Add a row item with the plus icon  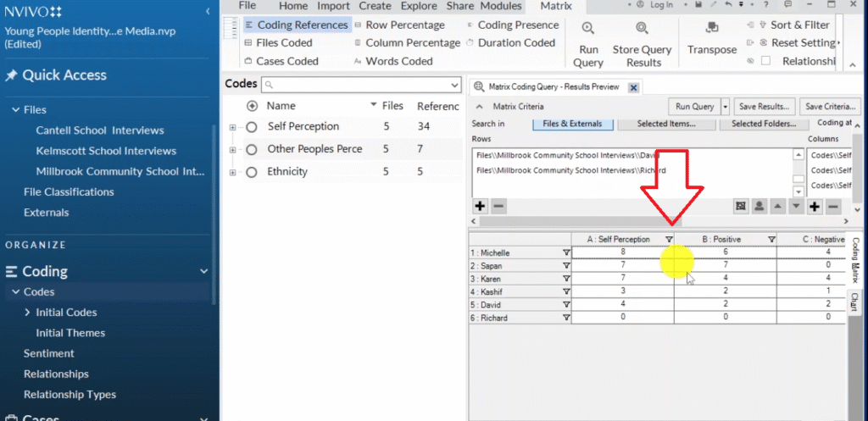[x=480, y=206]
